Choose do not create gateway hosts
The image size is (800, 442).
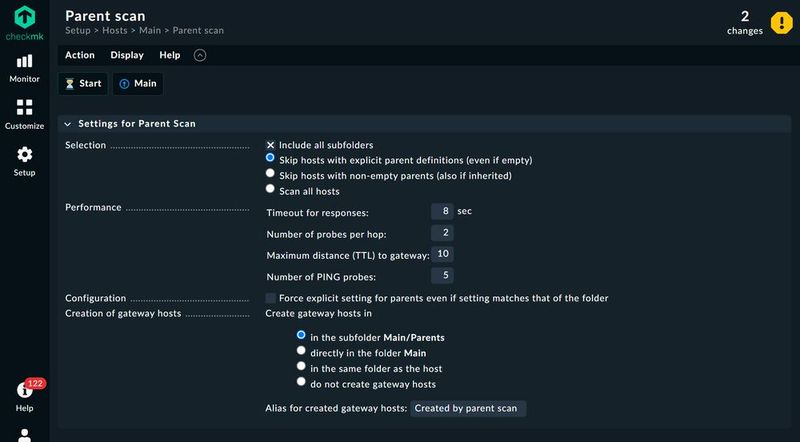[301, 382]
